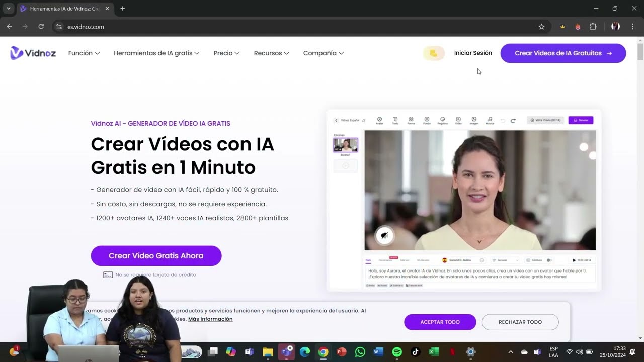Viewport: 644px width, 362px height.
Task: Click the purple Generar button
Action: point(581,120)
